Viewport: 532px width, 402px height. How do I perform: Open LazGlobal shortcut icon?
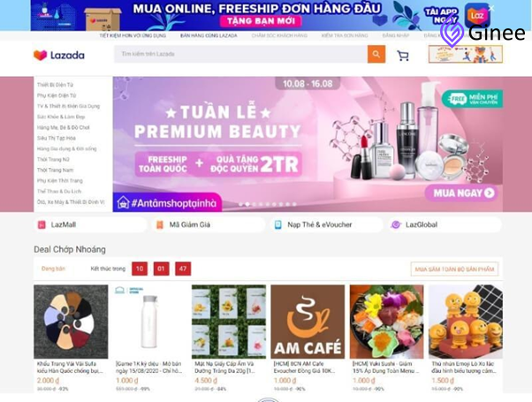tap(396, 224)
